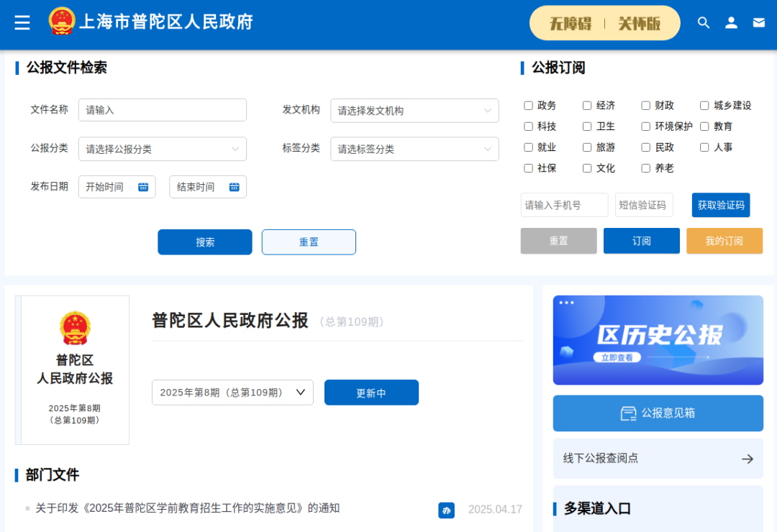Click the site search icon
Image resolution: width=777 pixels, height=532 pixels.
[x=704, y=22]
